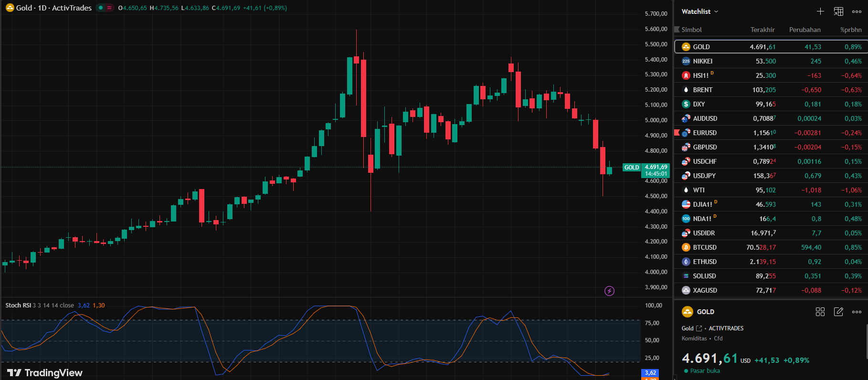Toggle the green market-open status dot in chart header
868x380 pixels.
[x=101, y=8]
